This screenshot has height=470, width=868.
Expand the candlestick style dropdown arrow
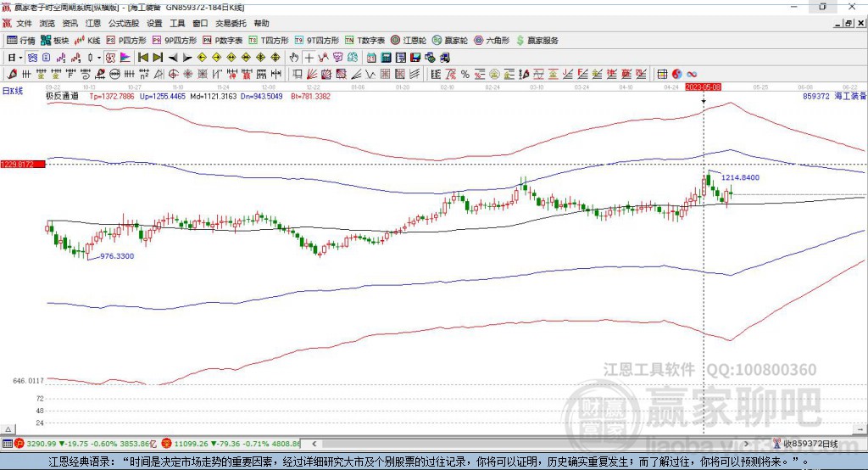coord(98,58)
